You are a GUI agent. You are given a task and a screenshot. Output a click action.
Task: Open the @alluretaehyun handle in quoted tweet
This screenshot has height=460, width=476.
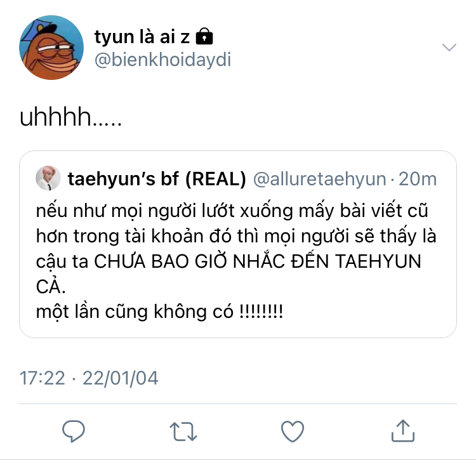pos(320,179)
